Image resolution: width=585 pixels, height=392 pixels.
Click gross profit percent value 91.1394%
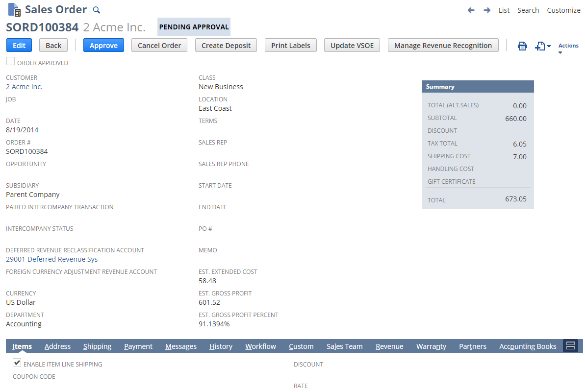(x=214, y=324)
